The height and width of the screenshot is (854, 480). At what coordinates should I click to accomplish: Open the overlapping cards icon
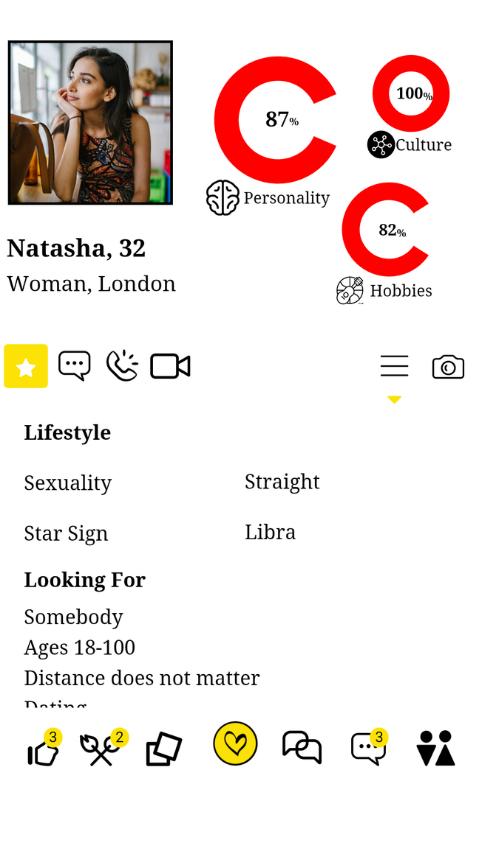pyautogui.click(x=164, y=749)
